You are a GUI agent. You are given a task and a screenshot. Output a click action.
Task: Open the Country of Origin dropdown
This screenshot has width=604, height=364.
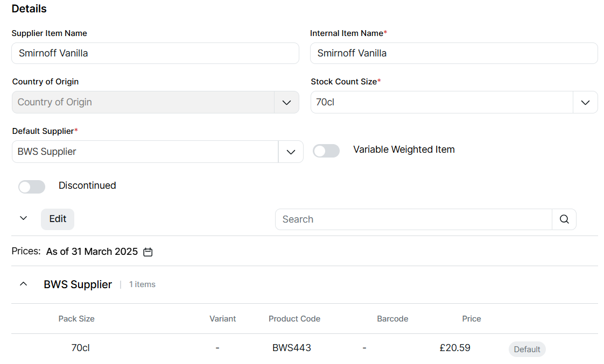(x=286, y=102)
